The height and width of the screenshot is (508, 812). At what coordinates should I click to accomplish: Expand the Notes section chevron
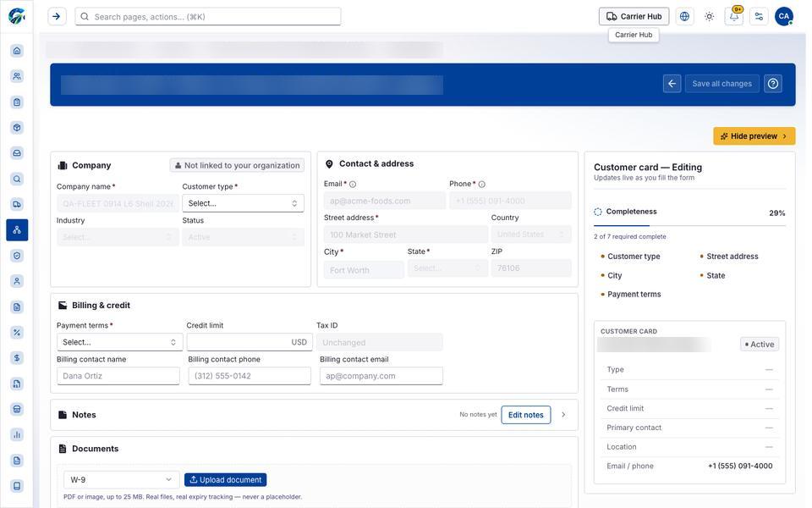click(x=563, y=415)
